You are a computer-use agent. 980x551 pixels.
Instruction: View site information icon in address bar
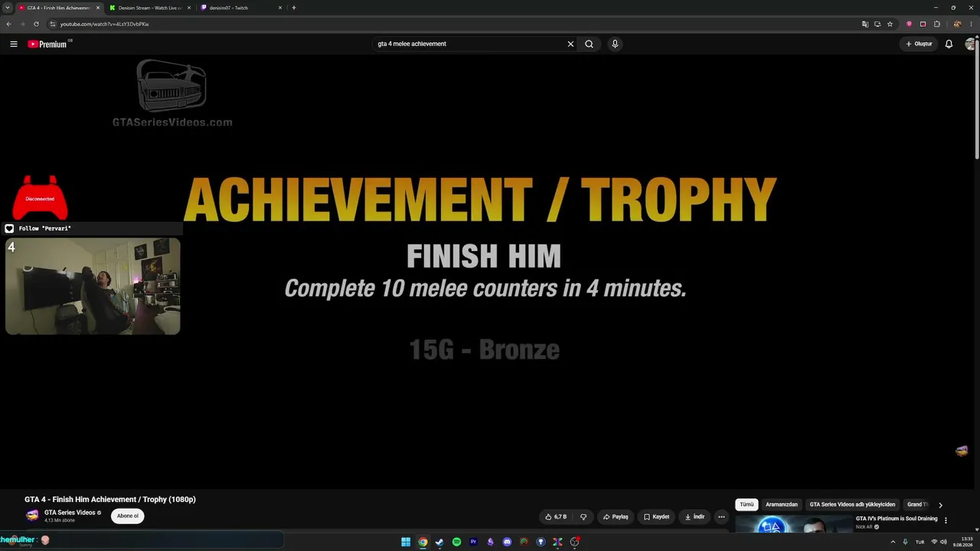tap(53, 24)
